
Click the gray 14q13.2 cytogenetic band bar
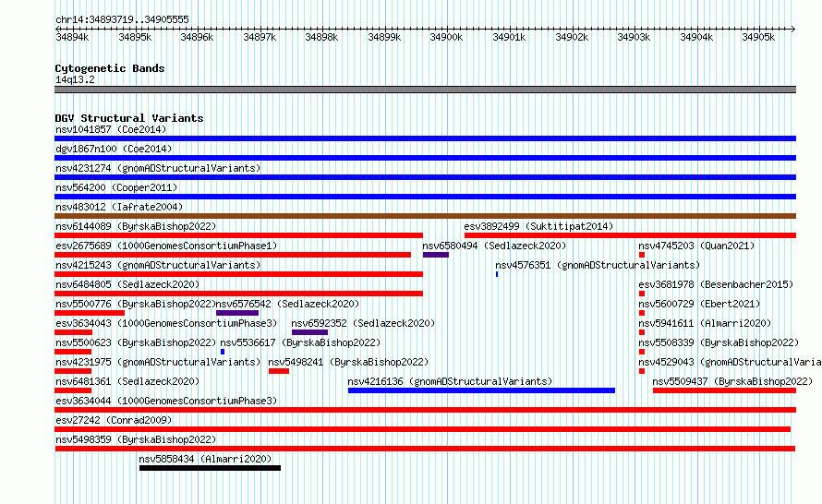pyautogui.click(x=425, y=90)
